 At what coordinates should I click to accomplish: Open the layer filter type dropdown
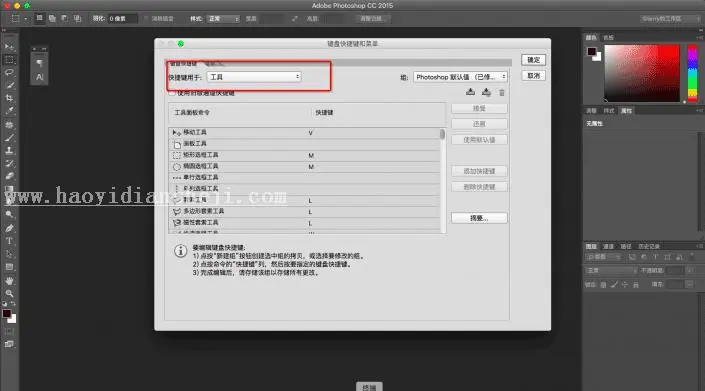click(x=604, y=257)
